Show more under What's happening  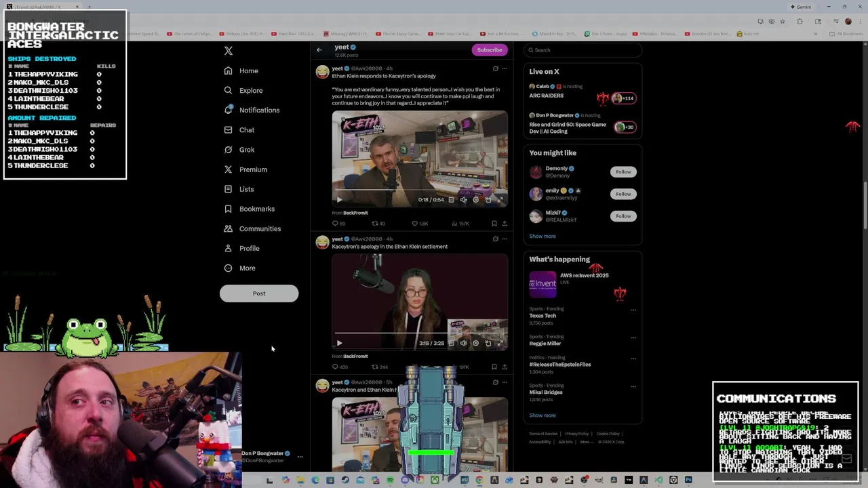tap(542, 415)
